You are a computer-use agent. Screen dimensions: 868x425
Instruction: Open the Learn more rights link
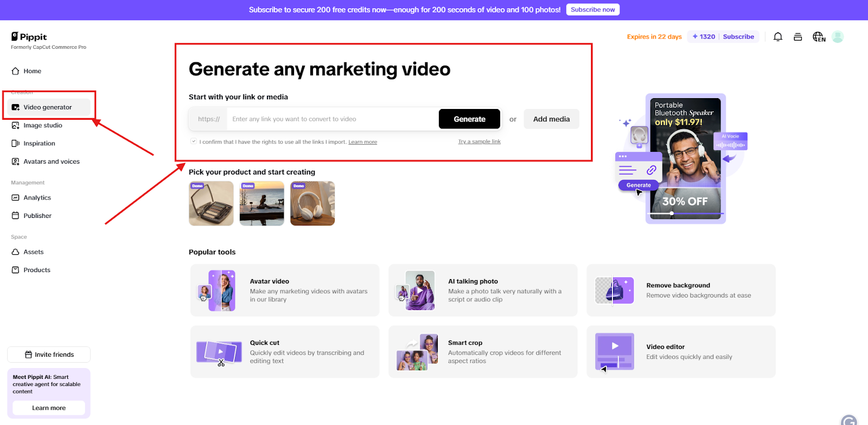(362, 142)
